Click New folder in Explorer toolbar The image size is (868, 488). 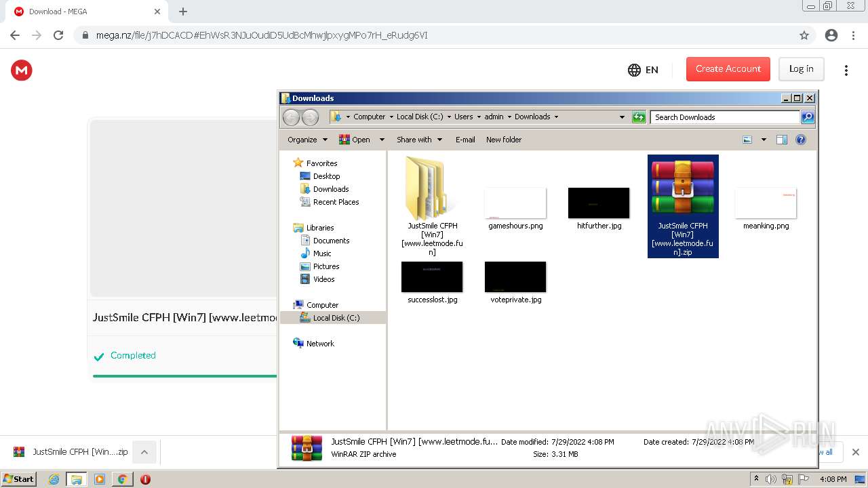point(504,140)
